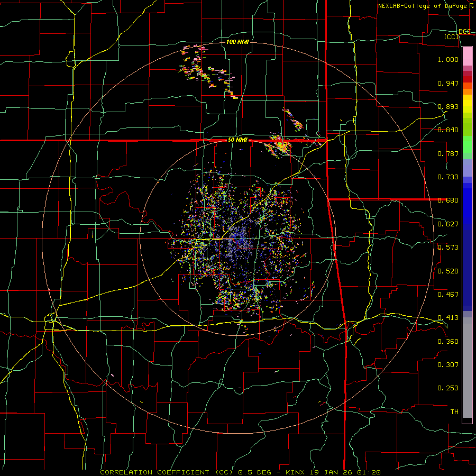Select the 0.467 legend value

pyautogui.click(x=448, y=295)
